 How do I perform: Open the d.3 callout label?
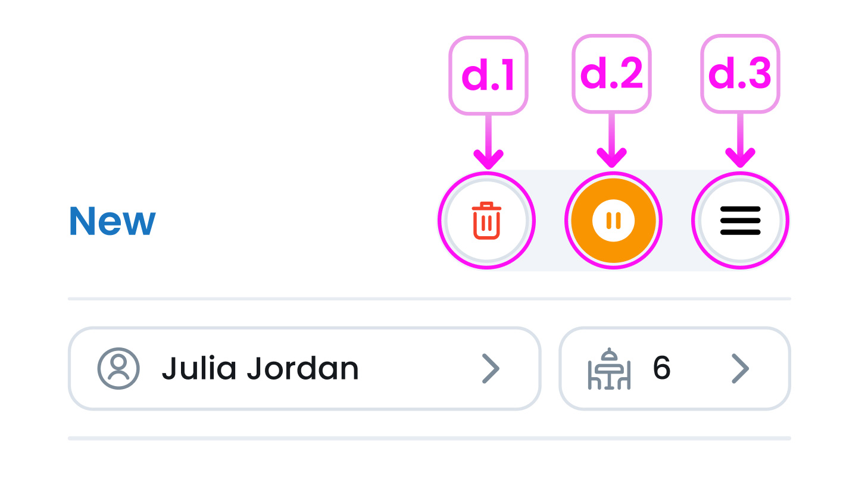point(740,72)
